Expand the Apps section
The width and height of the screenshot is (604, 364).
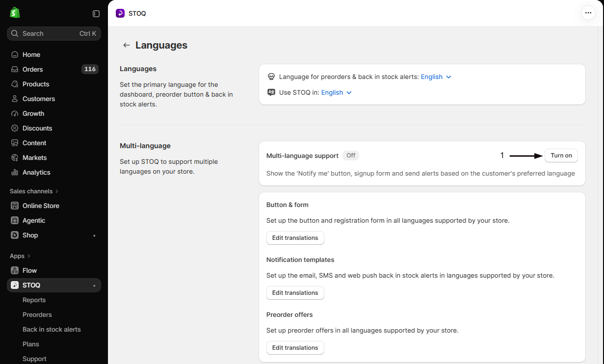click(20, 256)
